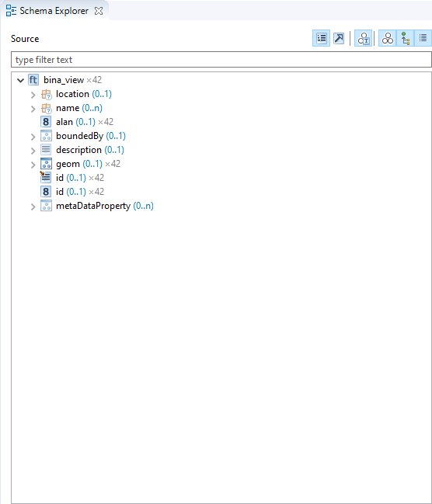Toggle the bulleted-list view button in Source toolbar

321,38
